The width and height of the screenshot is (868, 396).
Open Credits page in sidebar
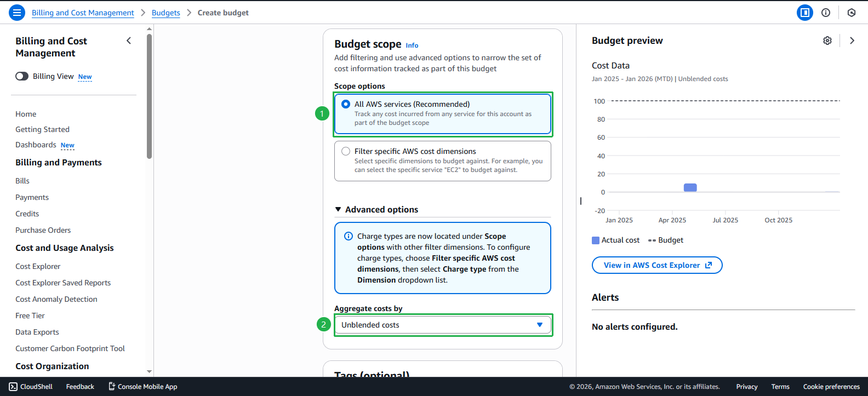27,214
